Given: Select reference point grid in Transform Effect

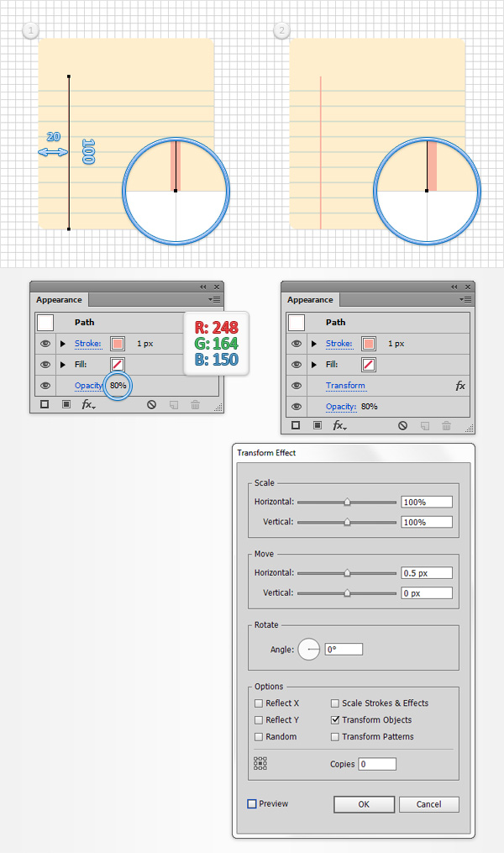Looking at the screenshot, I should 260,763.
